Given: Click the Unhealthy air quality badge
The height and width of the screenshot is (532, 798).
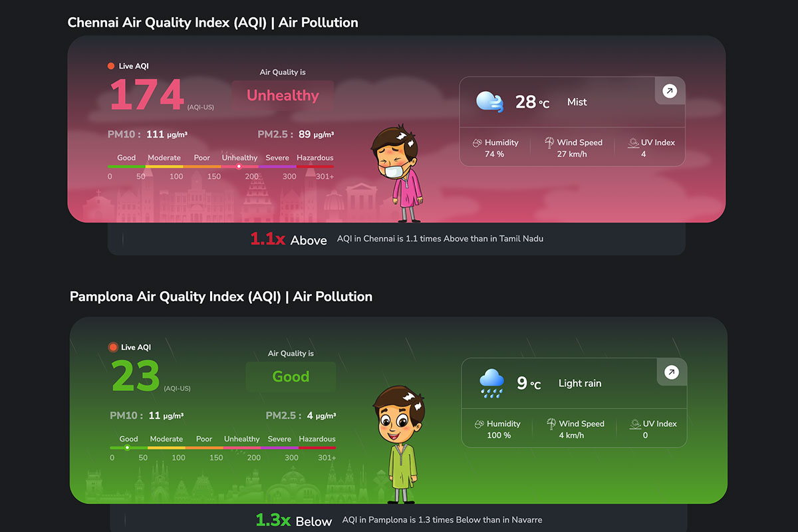Looking at the screenshot, I should coord(283,96).
